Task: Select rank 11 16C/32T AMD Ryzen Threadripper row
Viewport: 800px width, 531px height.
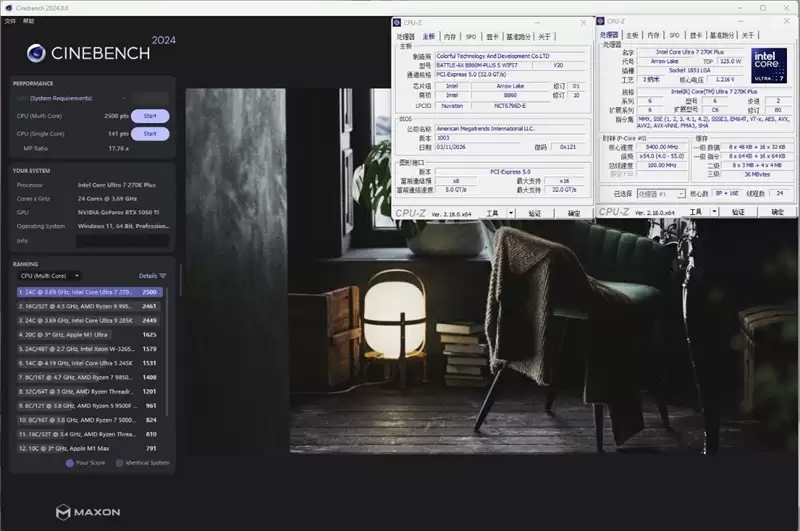Action: pos(90,435)
